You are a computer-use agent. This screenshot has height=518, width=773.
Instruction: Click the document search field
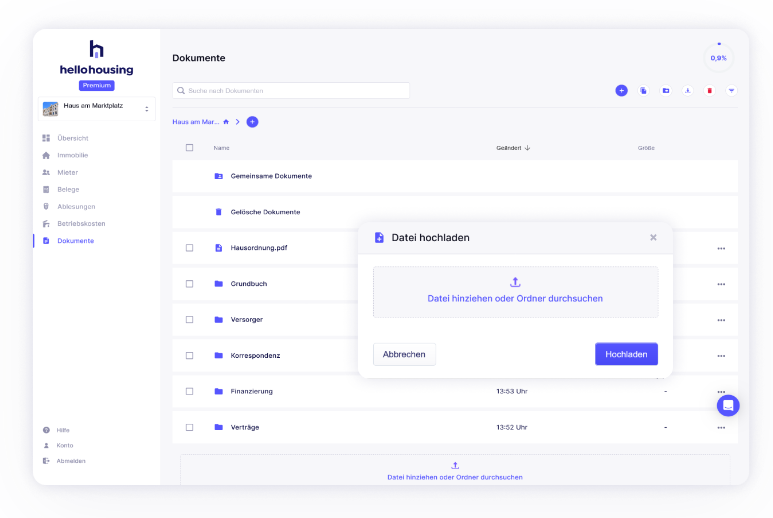pos(291,91)
